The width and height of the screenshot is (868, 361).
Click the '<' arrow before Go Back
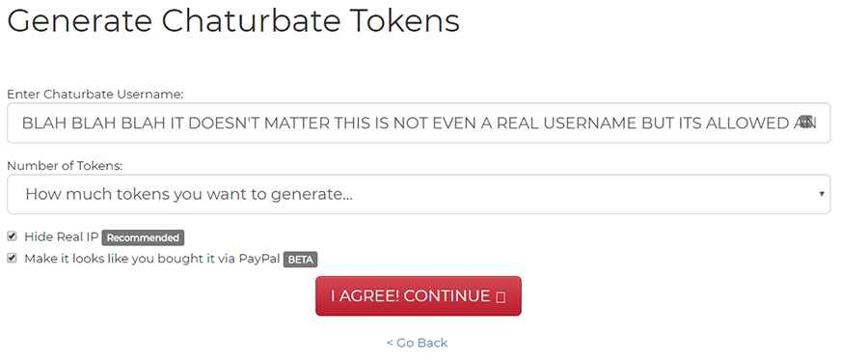coord(390,343)
